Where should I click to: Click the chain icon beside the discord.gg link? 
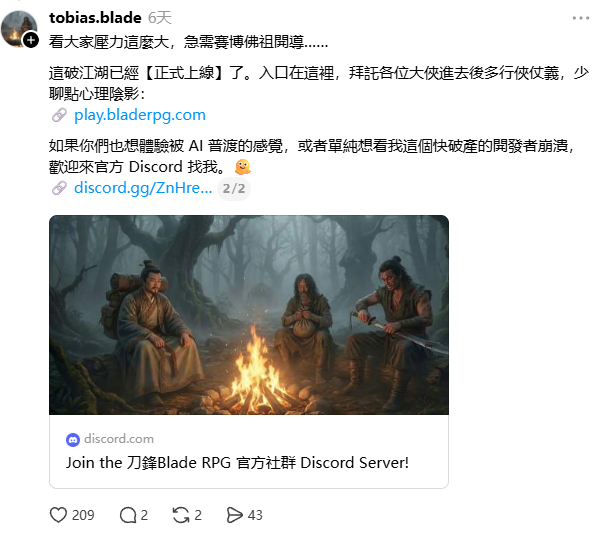(59, 188)
